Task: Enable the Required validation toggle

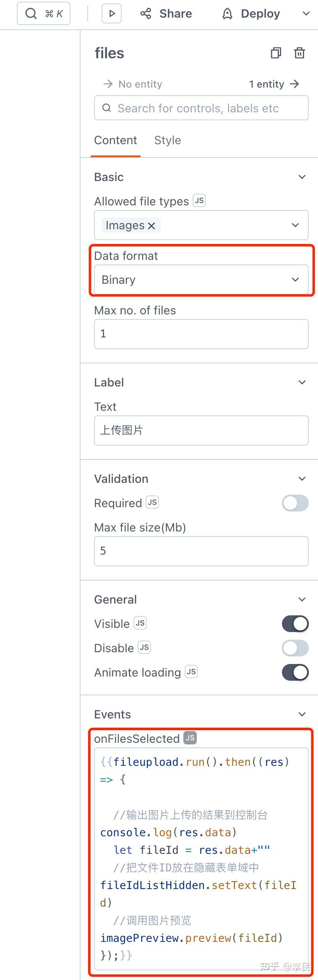Action: coord(295,503)
